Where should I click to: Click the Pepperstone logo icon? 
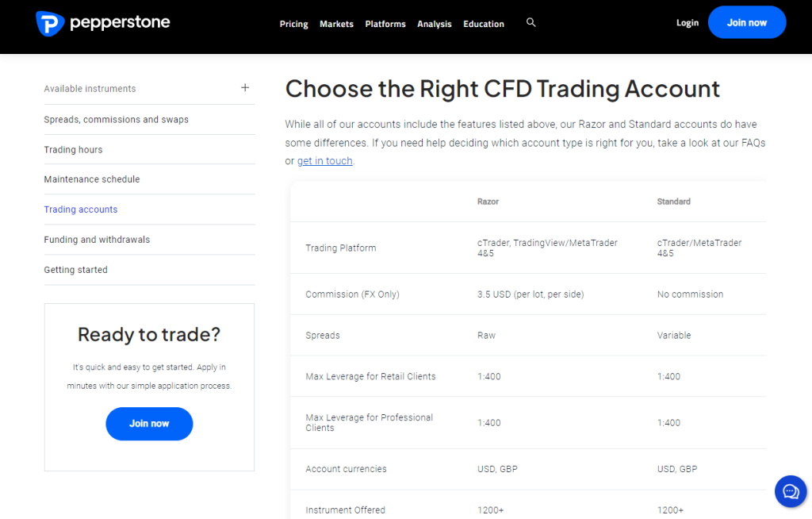(x=50, y=23)
